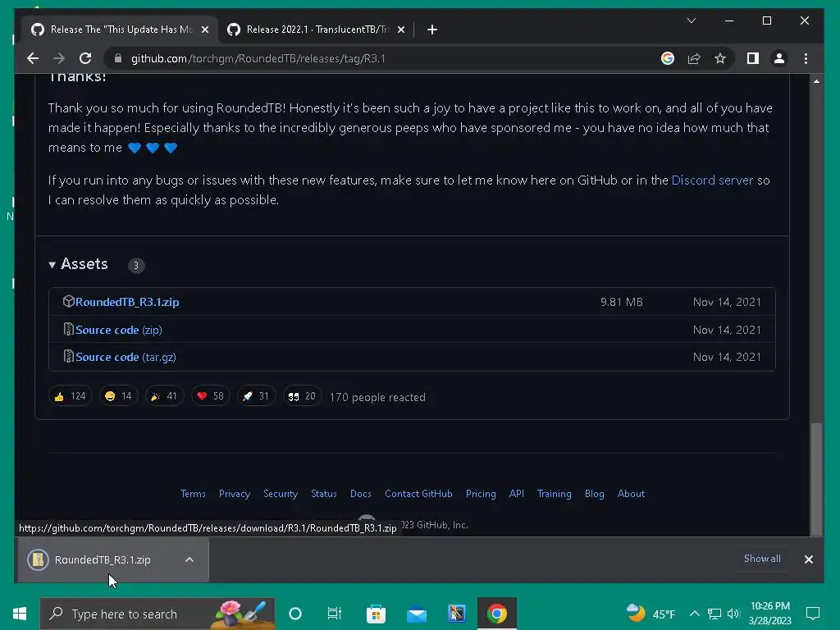Click the hooray reaction 41
The height and width of the screenshot is (630, 840).
tap(164, 396)
